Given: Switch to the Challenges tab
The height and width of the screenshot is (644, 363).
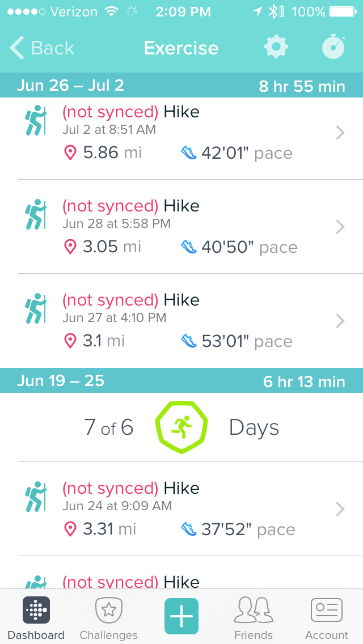Looking at the screenshot, I should click(109, 618).
